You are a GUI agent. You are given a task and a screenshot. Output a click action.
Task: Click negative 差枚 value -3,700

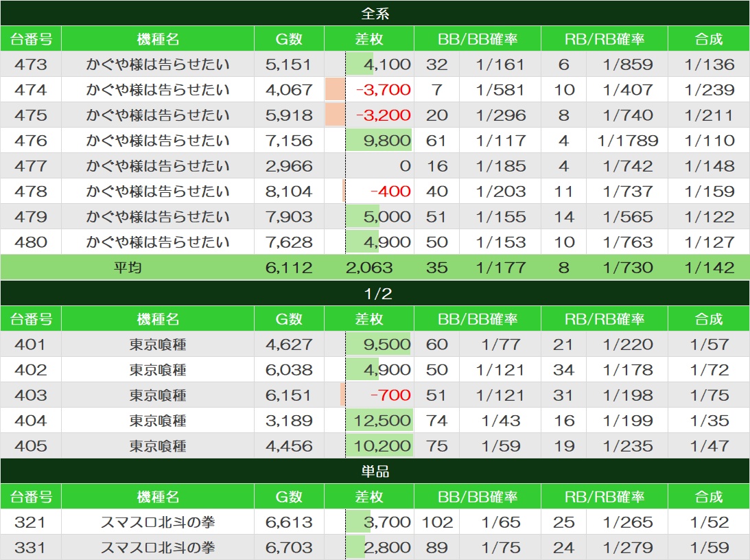[x=383, y=89]
